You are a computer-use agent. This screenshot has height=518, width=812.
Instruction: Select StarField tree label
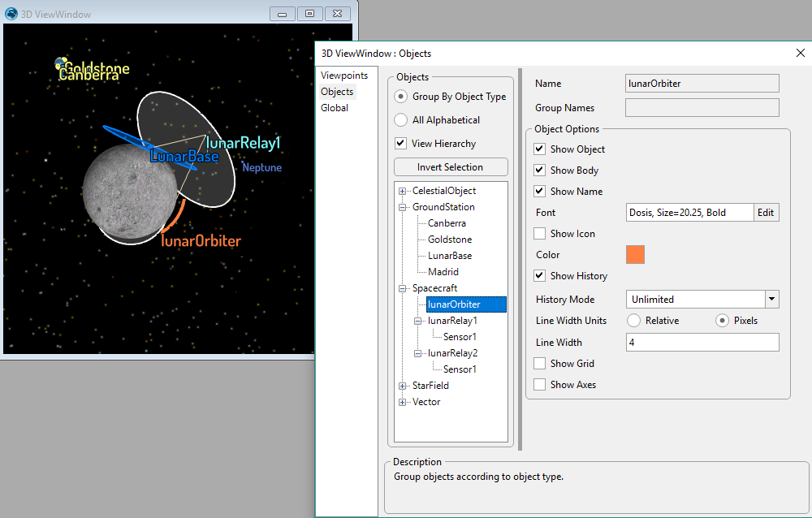(x=431, y=386)
